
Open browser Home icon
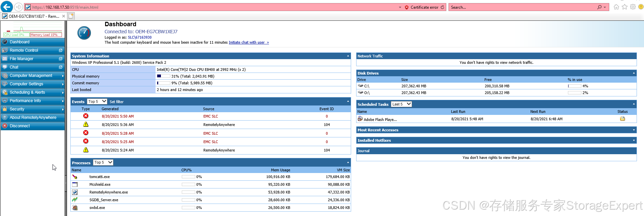click(616, 7)
